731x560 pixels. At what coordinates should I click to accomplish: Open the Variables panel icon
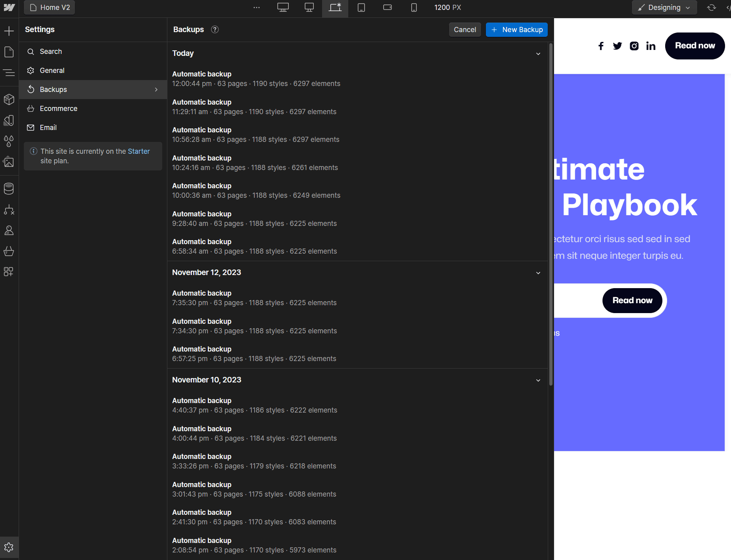click(x=9, y=120)
